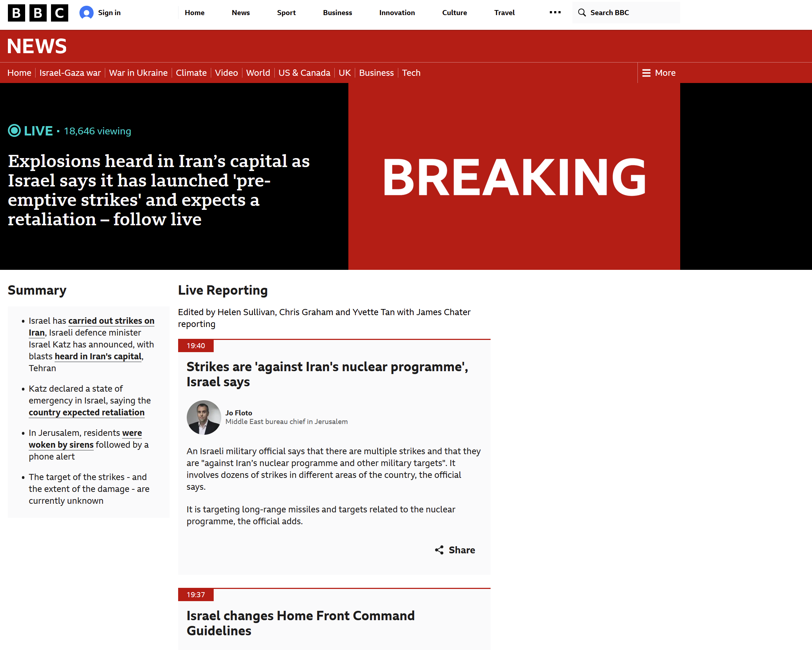The width and height of the screenshot is (812, 650).
Task: Click Share on the 19:40 post
Action: tap(455, 550)
